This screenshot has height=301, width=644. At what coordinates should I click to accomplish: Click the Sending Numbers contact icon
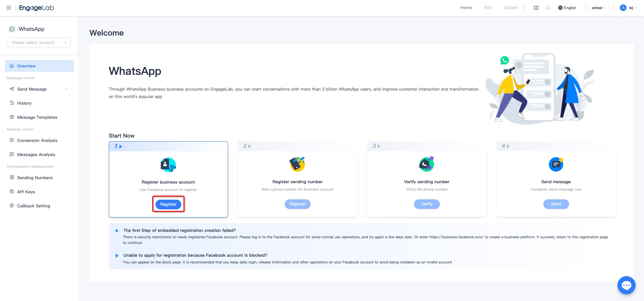tap(12, 178)
